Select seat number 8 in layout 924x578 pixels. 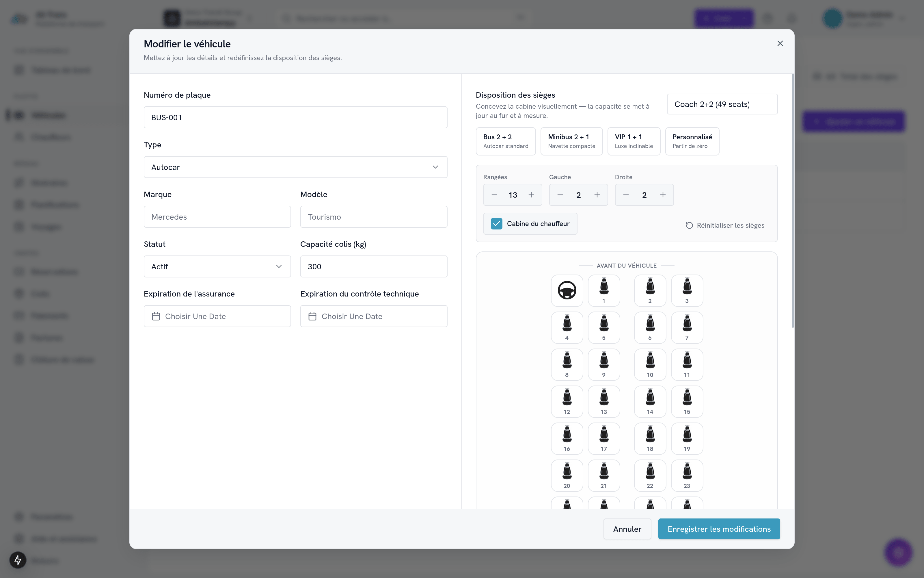pos(567,365)
